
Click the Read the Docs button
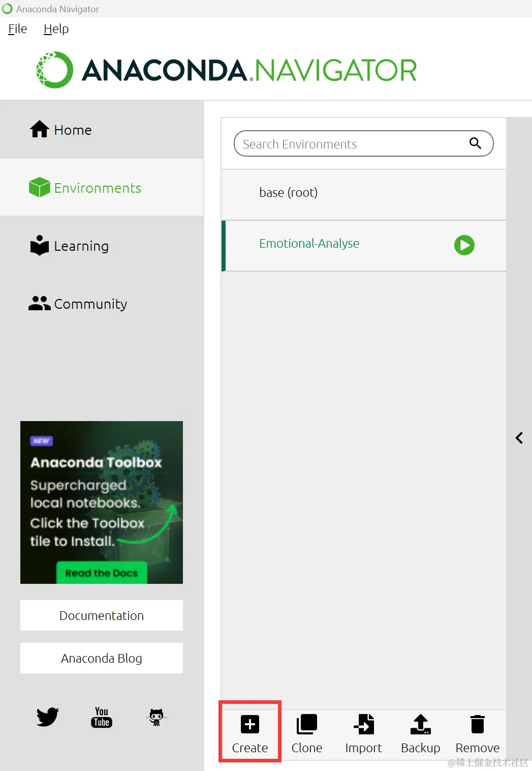click(102, 573)
